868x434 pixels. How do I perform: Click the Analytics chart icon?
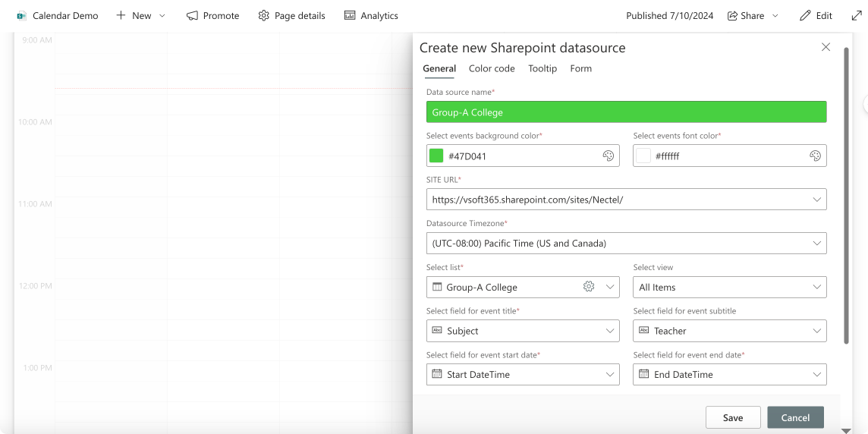(350, 15)
